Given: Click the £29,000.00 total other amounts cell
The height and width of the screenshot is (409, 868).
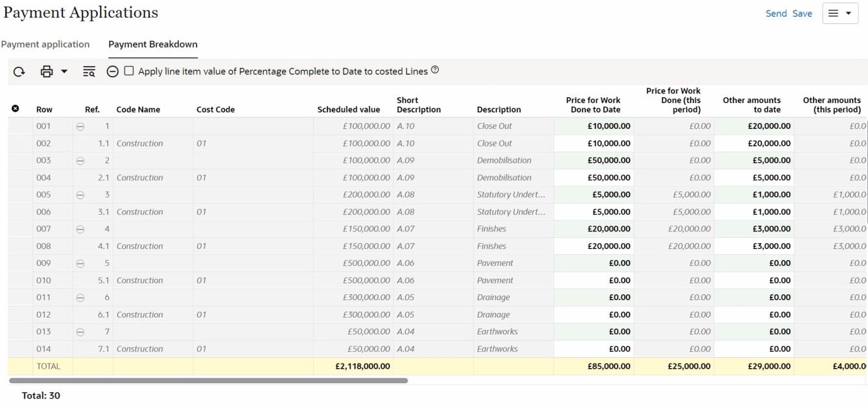Looking at the screenshot, I should click(769, 366).
